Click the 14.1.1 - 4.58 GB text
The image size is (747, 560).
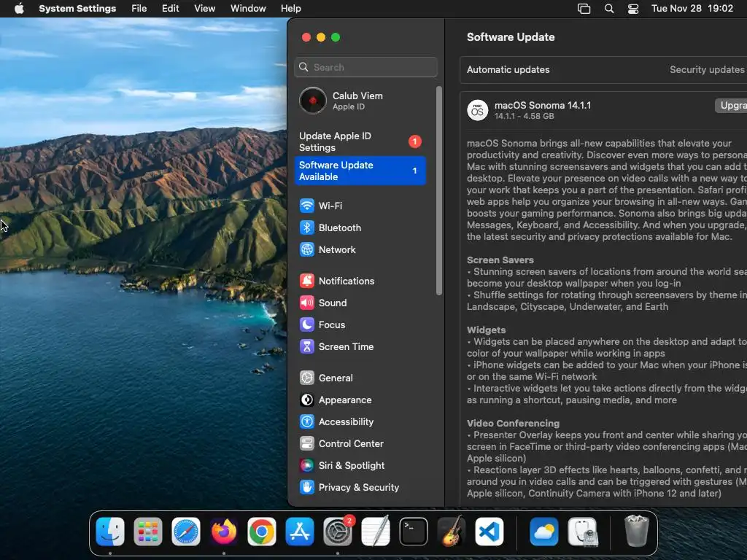click(x=524, y=116)
